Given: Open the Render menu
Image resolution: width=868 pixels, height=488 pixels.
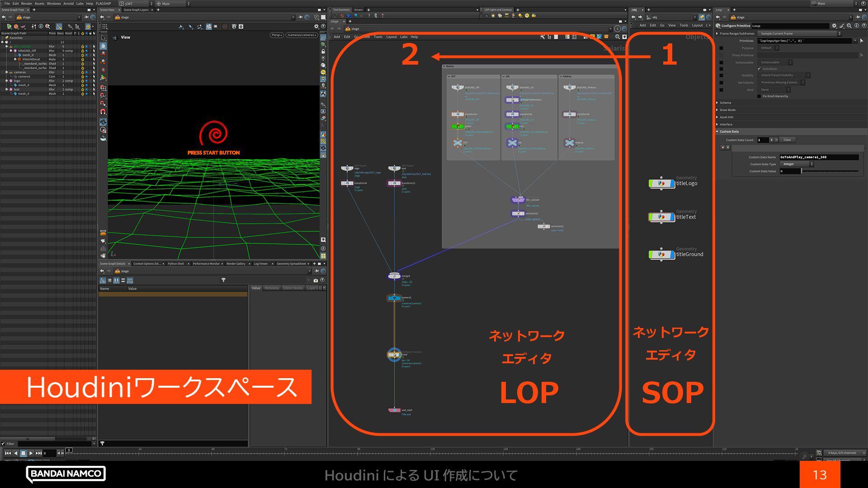Looking at the screenshot, I should coord(27,3).
